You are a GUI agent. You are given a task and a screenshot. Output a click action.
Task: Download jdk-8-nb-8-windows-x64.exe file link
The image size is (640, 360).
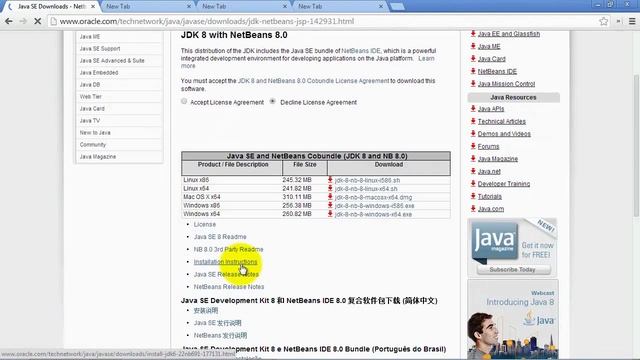pyautogui.click(x=373, y=214)
